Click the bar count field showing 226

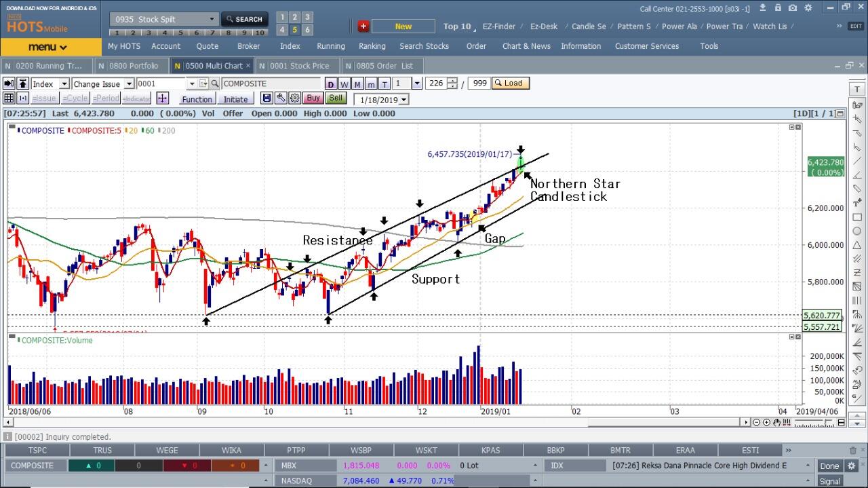(x=436, y=83)
